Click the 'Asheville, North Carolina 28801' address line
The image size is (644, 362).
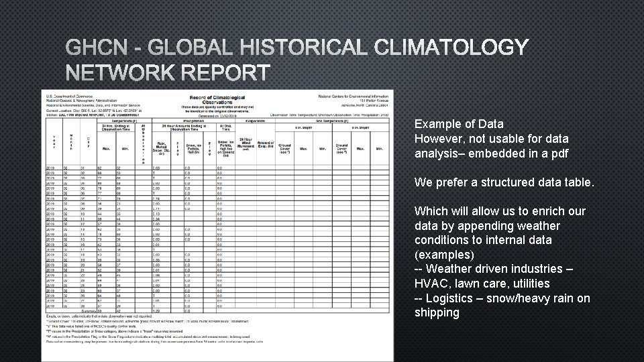(x=365, y=105)
